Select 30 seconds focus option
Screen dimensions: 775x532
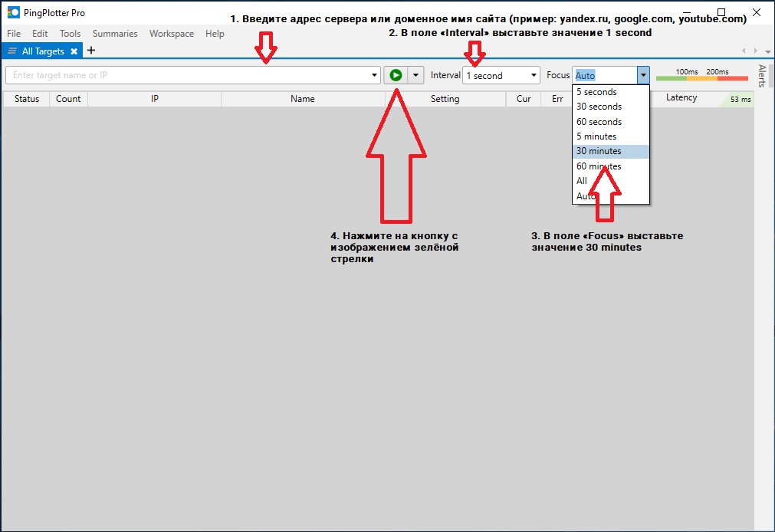pos(611,107)
